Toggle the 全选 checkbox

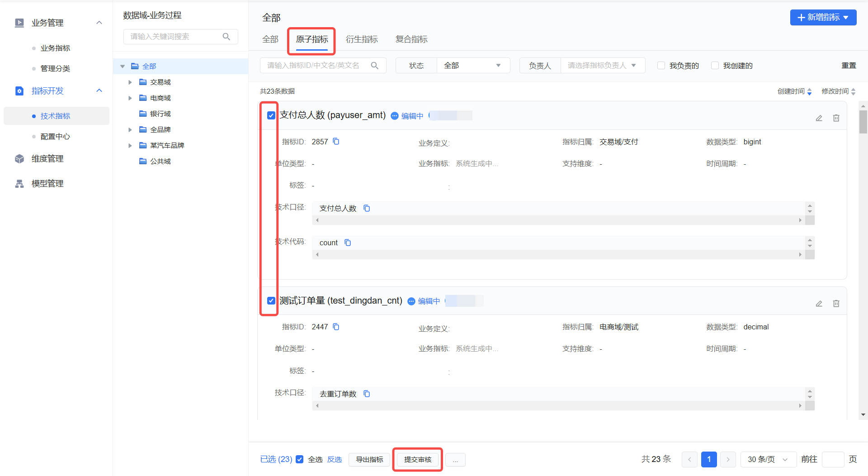tap(299, 459)
